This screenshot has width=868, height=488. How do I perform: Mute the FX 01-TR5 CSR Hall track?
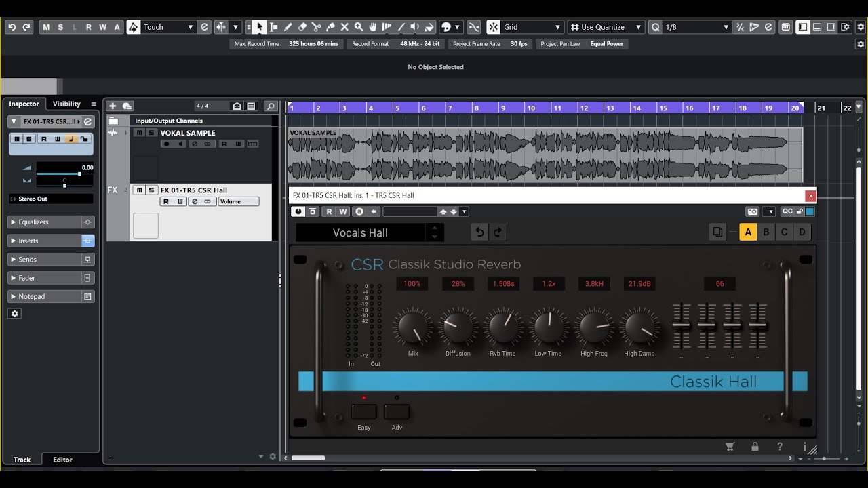pos(140,190)
